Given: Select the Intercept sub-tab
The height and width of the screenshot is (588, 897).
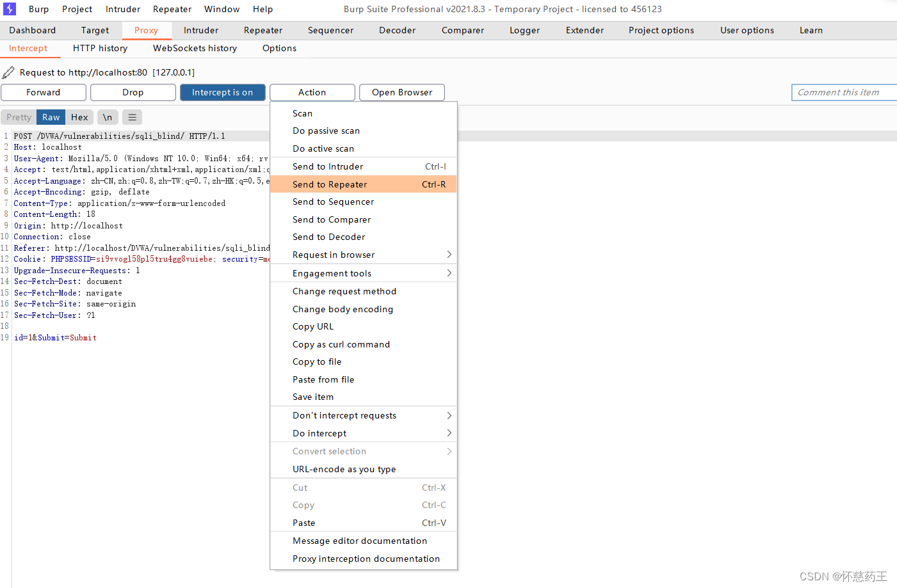Looking at the screenshot, I should pyautogui.click(x=28, y=48).
